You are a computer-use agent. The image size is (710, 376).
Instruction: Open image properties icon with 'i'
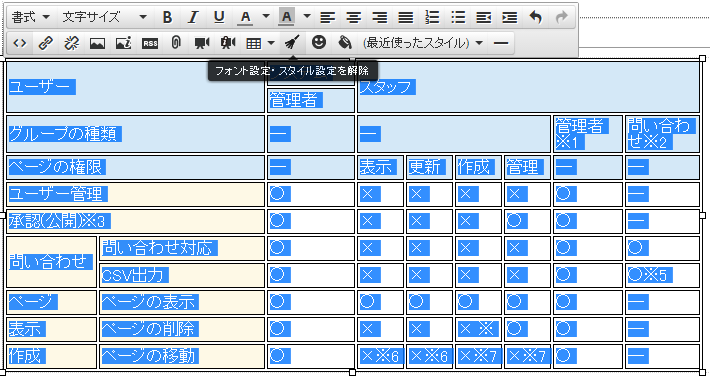click(123, 43)
